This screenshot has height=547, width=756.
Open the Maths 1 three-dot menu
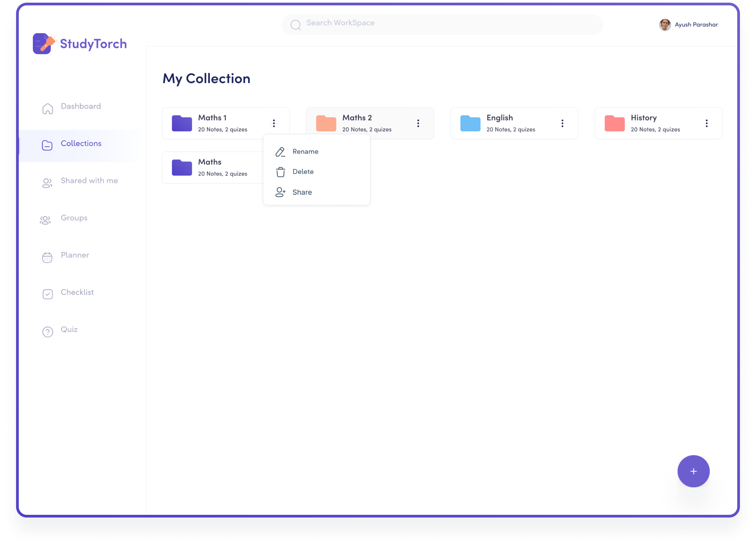click(274, 123)
